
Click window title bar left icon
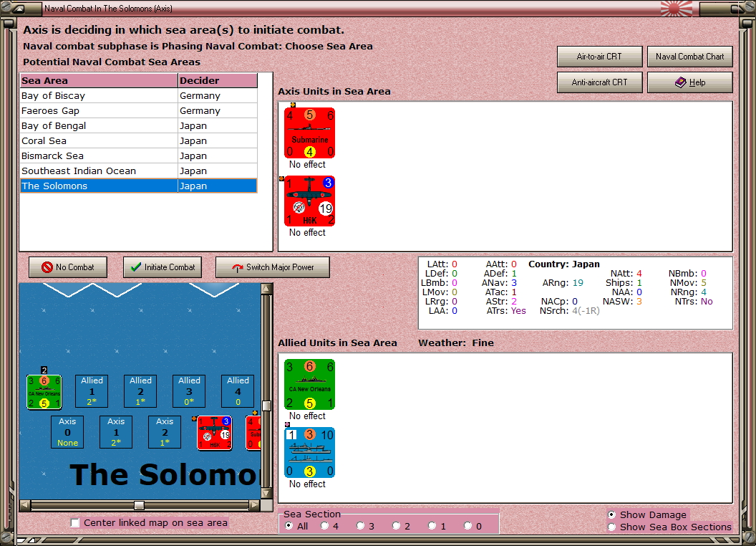19,9
